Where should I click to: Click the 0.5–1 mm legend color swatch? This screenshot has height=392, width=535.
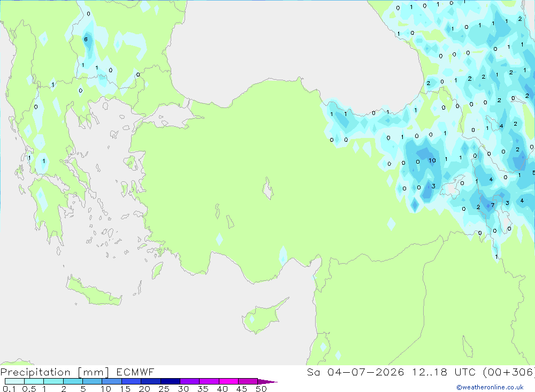coord(34,381)
